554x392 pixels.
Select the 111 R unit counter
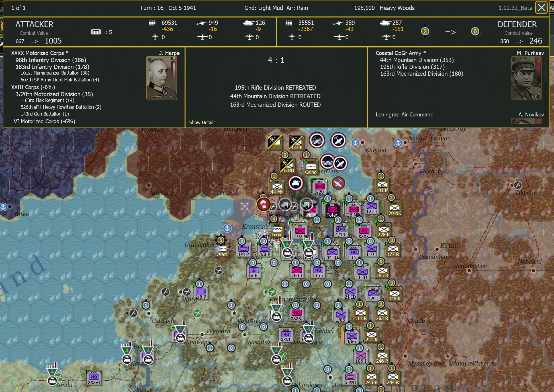[x=361, y=314]
